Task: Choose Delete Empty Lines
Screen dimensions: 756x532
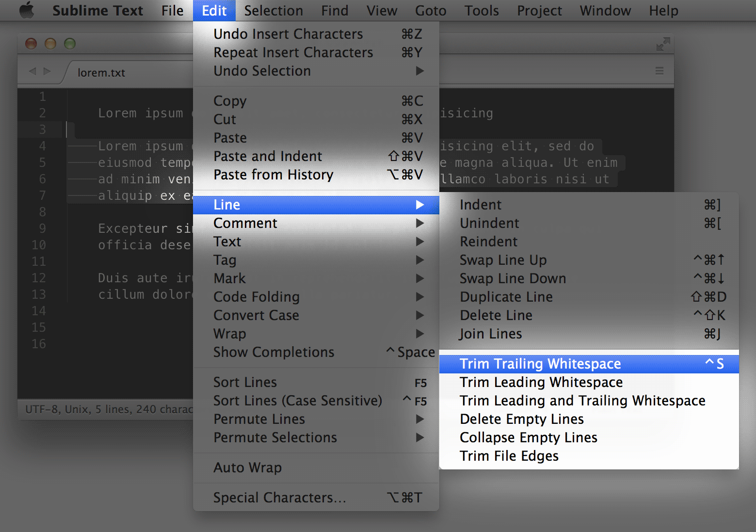Action: (589, 419)
